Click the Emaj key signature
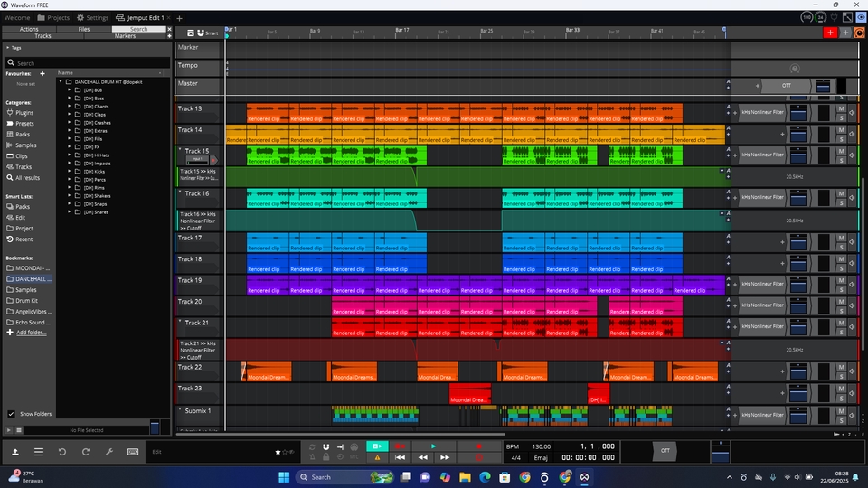868x488 pixels. [x=541, y=457]
